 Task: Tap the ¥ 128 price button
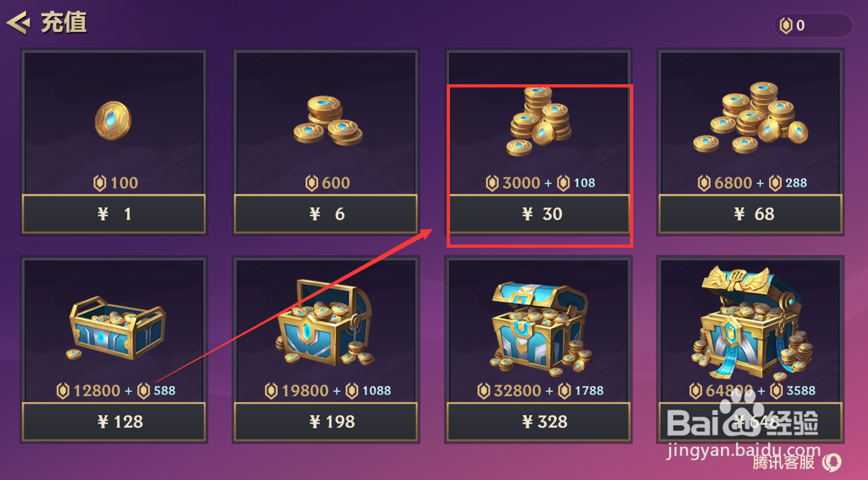(114, 422)
